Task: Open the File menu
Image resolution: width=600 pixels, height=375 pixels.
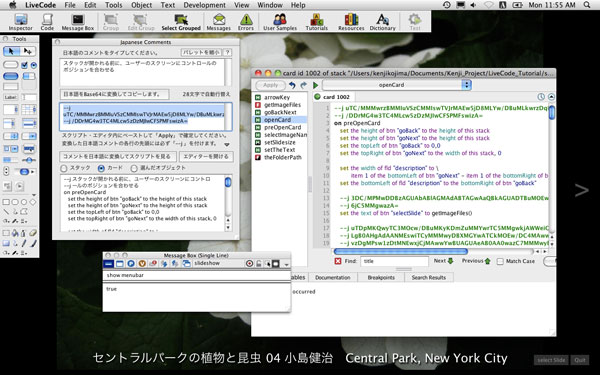Action: point(70,5)
